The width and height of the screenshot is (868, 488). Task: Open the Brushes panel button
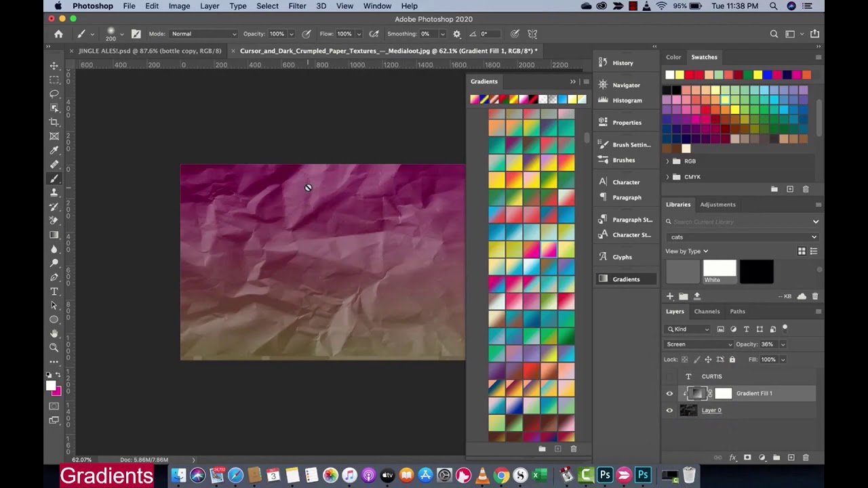(x=623, y=160)
